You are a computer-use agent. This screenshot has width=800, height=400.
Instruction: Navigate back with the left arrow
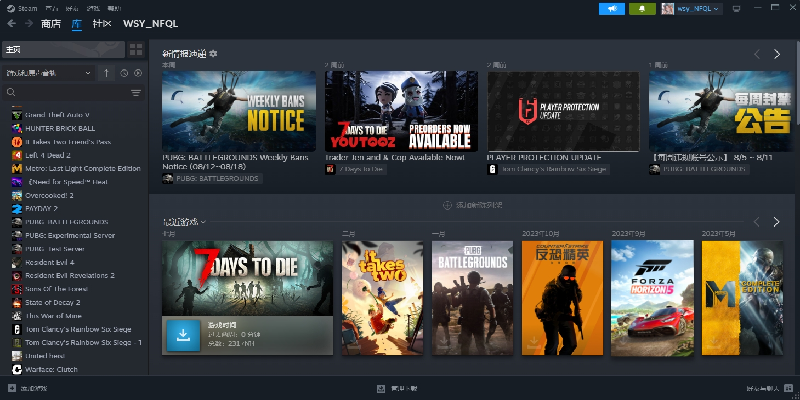click(11, 23)
